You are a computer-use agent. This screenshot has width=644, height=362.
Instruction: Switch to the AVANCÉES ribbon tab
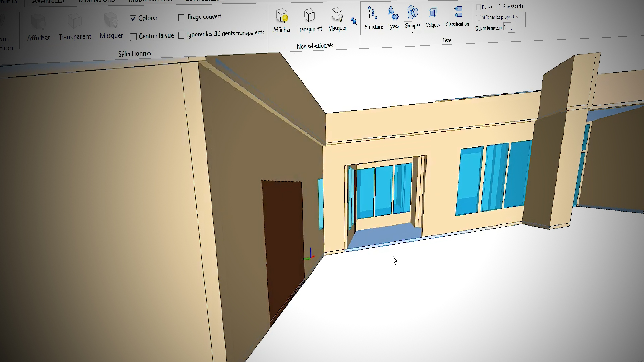(x=48, y=1)
